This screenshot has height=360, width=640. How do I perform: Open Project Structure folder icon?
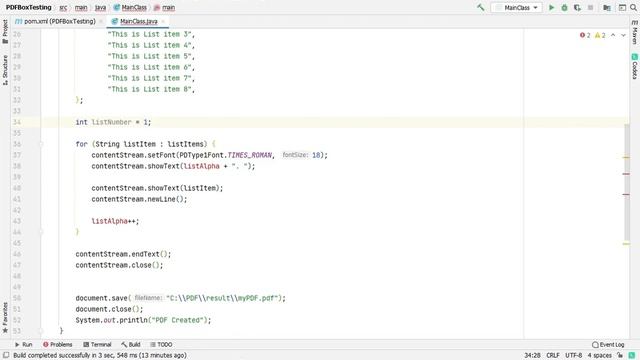tap(607, 7)
